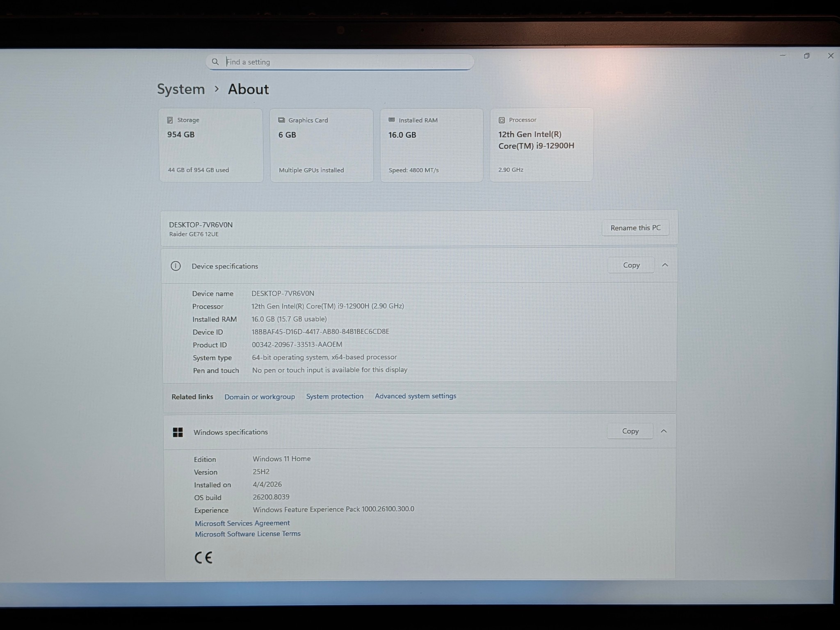Click Rename this PC button

635,228
